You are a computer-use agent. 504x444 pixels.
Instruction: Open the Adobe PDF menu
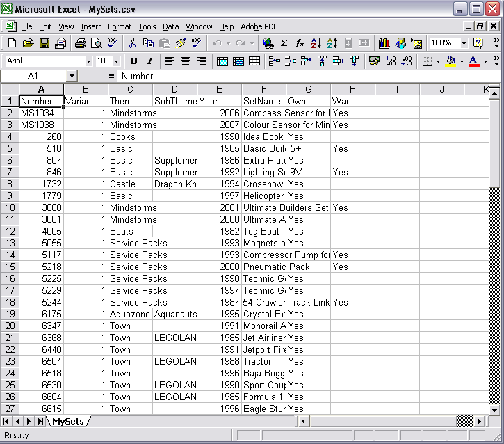pos(259,26)
